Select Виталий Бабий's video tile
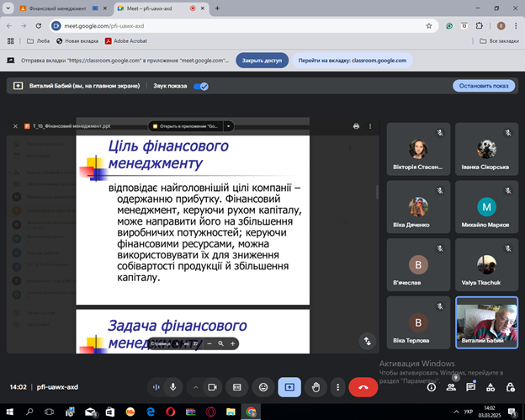525x420 pixels. pos(486,322)
